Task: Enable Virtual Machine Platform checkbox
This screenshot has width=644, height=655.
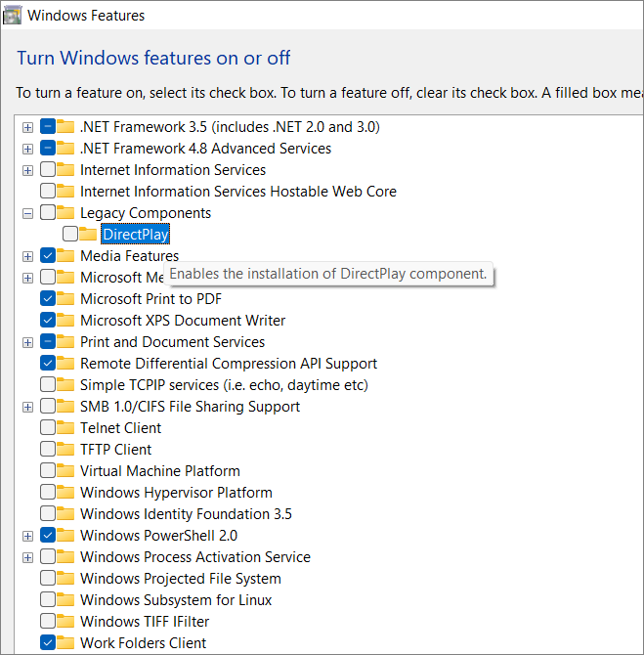Action: 48,470
